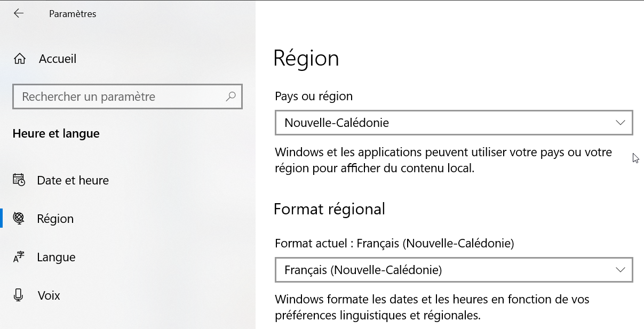
Task: Focus the Rechercher un paramètre field
Action: [117, 97]
